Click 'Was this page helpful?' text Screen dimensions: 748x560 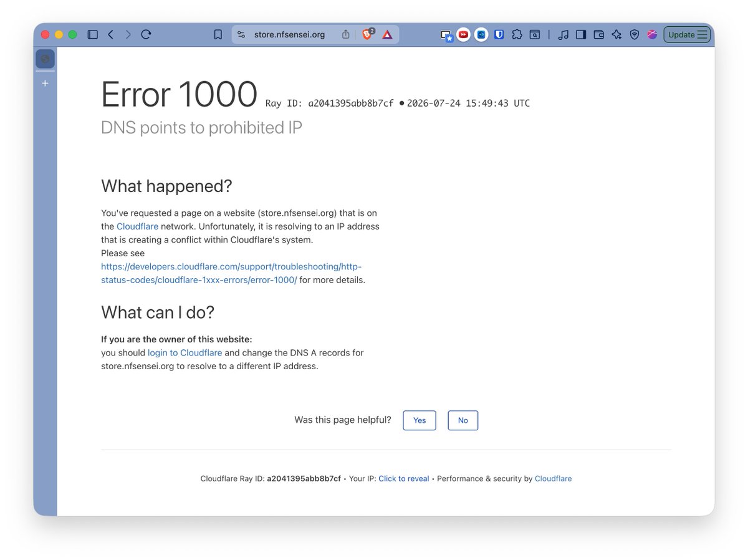pos(343,420)
